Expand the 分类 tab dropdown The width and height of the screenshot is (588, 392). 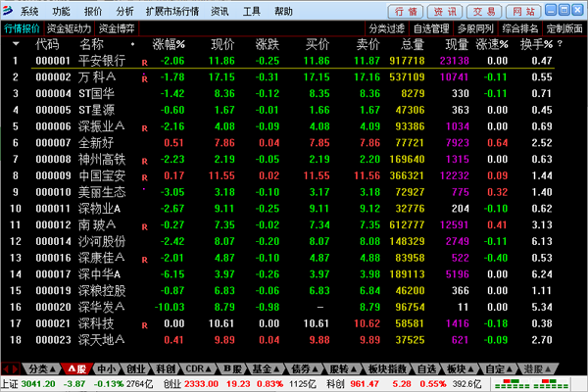pyautogui.click(x=53, y=369)
